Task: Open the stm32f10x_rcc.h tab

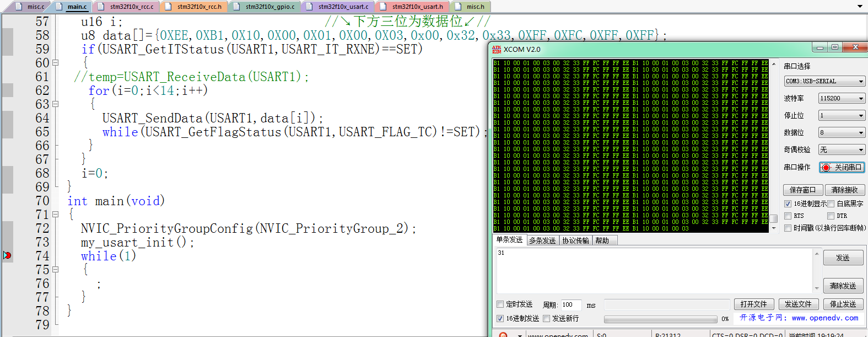Action: 195,7
